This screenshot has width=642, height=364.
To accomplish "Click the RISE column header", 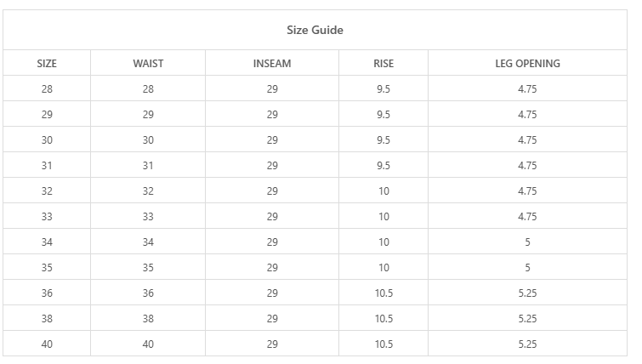I will coord(383,64).
